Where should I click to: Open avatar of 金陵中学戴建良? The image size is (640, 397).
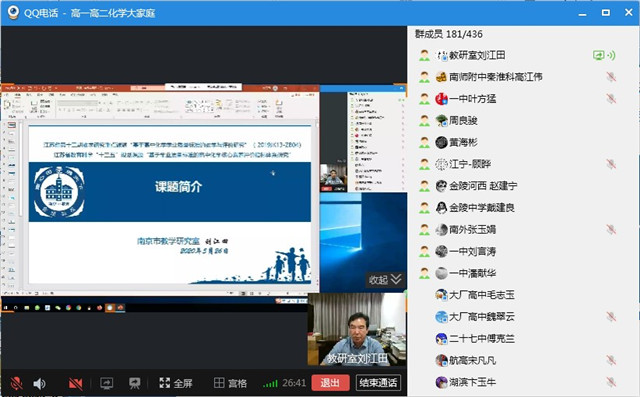[x=441, y=208]
